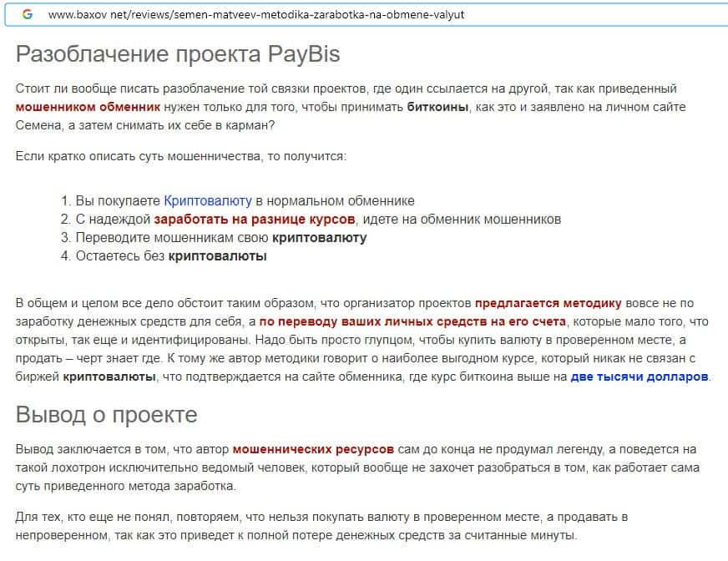Image resolution: width=728 pixels, height=561 pixels.
Task: Click the heading Вывод о проекте
Action: coord(106,414)
